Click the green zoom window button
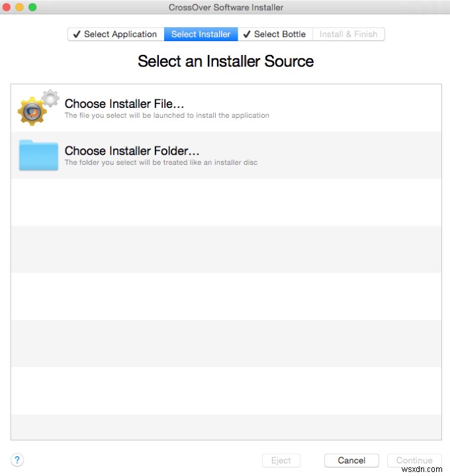This screenshot has width=450, height=476. [32, 7]
